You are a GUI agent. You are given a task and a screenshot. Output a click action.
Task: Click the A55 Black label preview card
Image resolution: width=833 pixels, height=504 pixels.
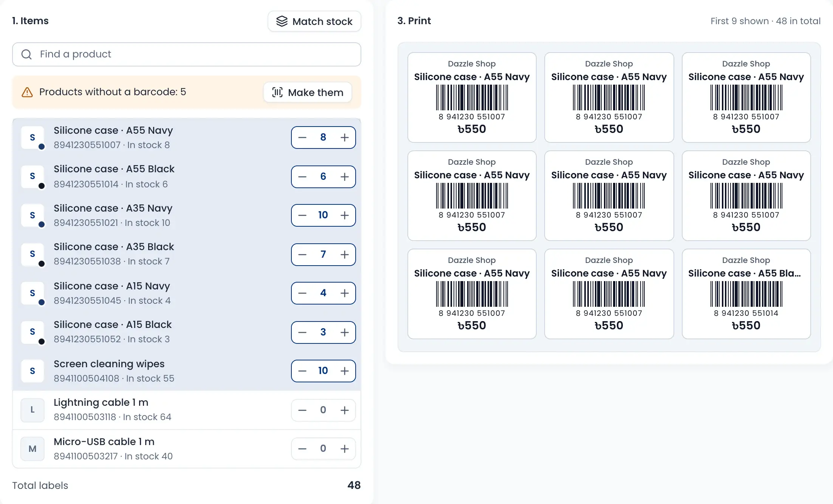pos(746,294)
